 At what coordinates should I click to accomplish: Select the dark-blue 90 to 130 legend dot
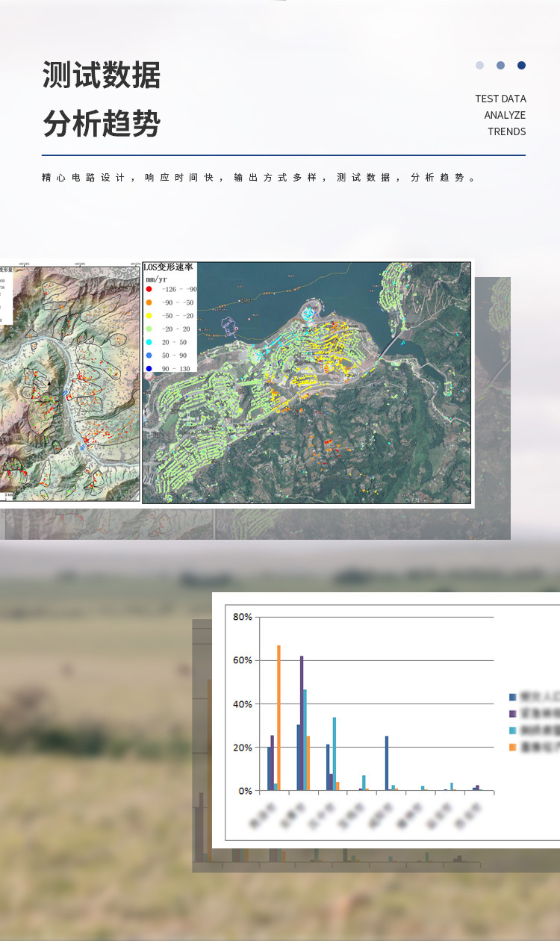149,368
